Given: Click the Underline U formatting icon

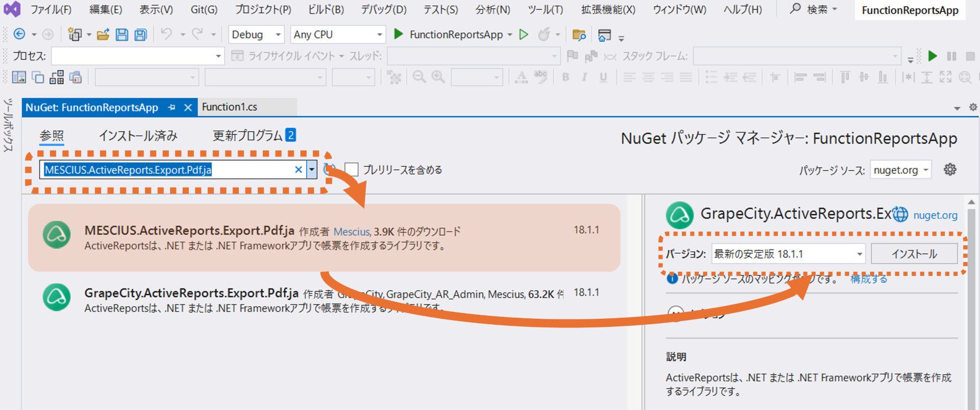Looking at the screenshot, I should tap(603, 77).
